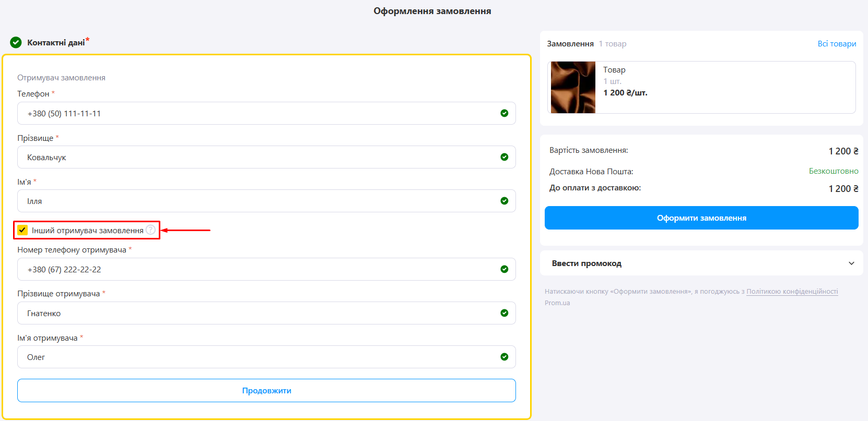Viewport: 868px width, 421px height.
Task: Click the Продовжити button
Action: (266, 391)
